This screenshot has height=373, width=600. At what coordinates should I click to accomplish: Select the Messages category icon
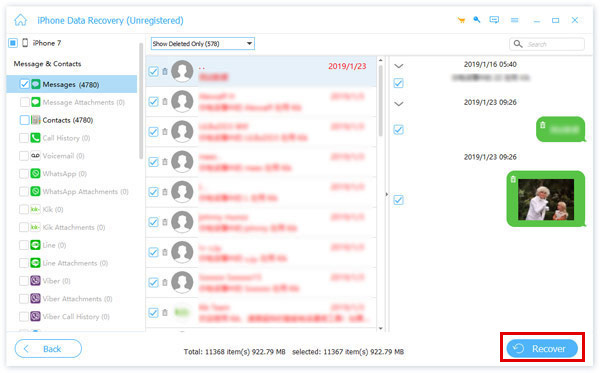point(36,84)
